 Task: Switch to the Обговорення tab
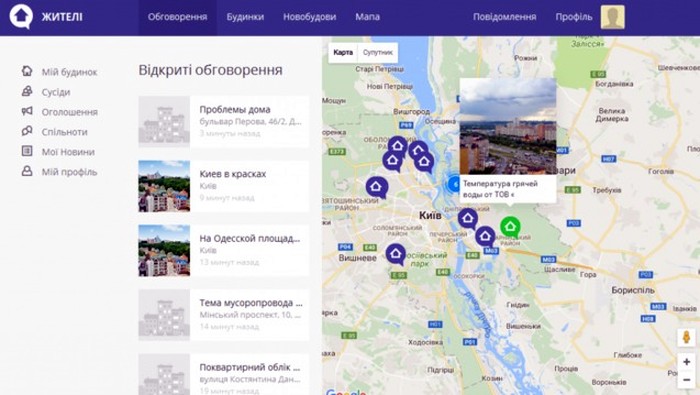[x=177, y=17]
